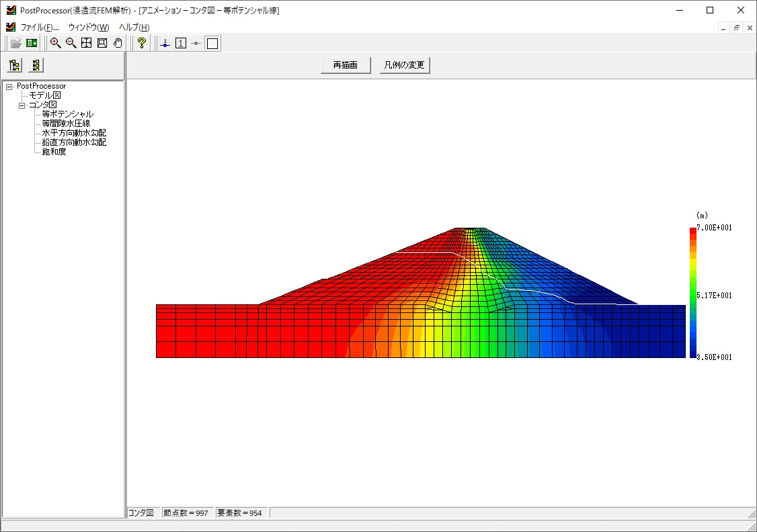
Task: Collapse the コンタ図 tree branch
Action: [22, 105]
